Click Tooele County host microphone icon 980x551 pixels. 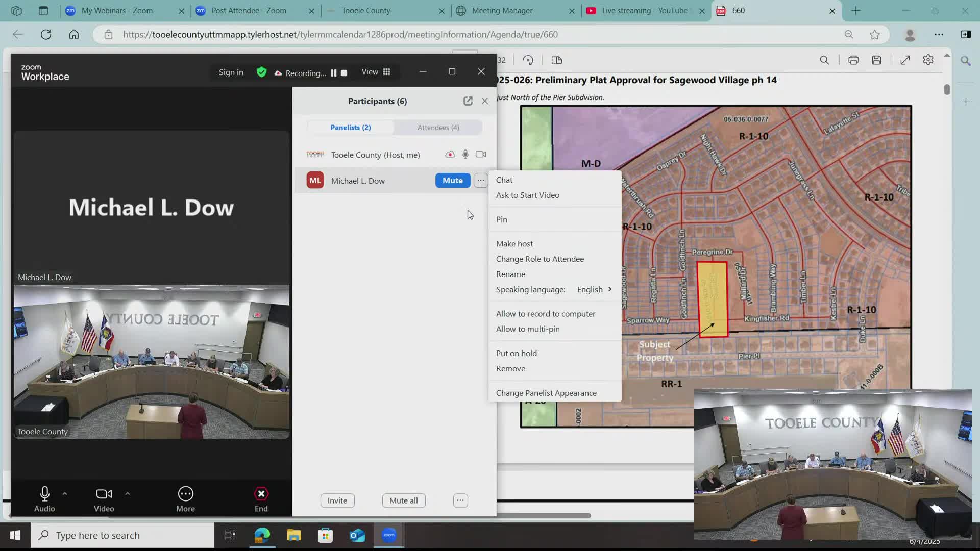tap(465, 154)
